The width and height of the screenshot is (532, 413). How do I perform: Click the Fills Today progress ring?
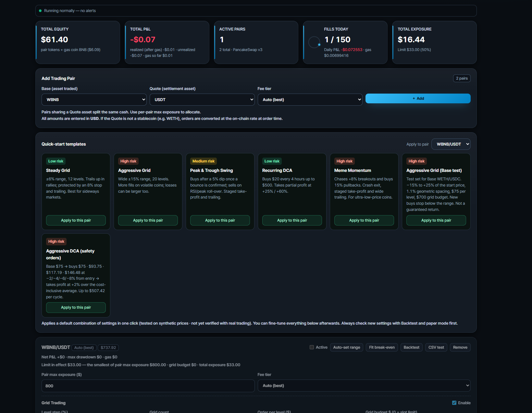tap(314, 42)
